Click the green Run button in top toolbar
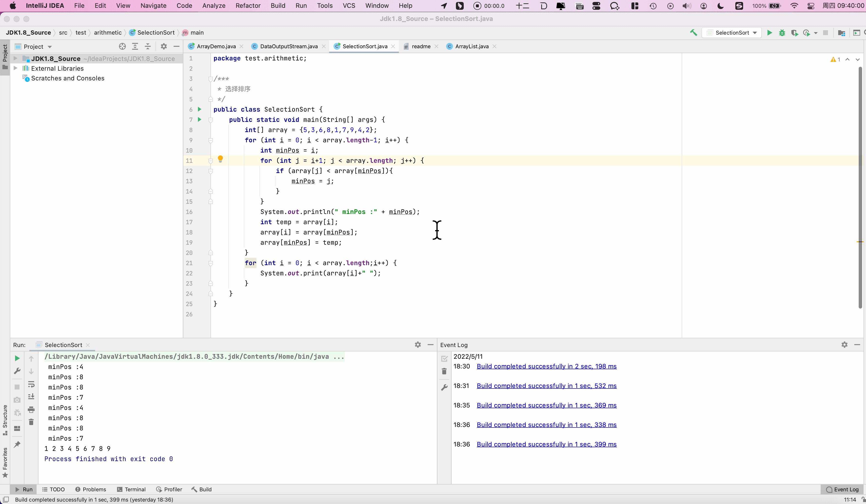866x504 pixels. click(769, 33)
